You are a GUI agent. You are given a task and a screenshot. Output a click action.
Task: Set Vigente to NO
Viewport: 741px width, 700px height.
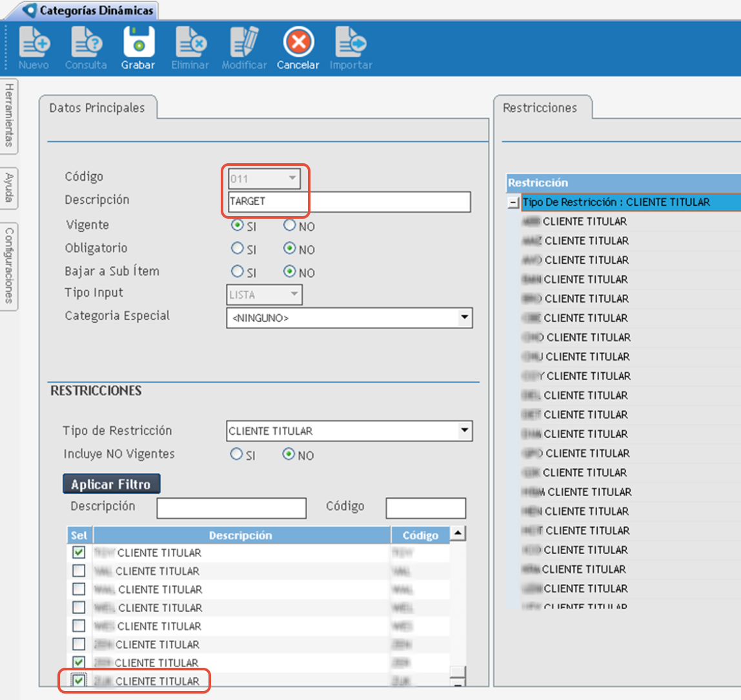[x=290, y=225]
